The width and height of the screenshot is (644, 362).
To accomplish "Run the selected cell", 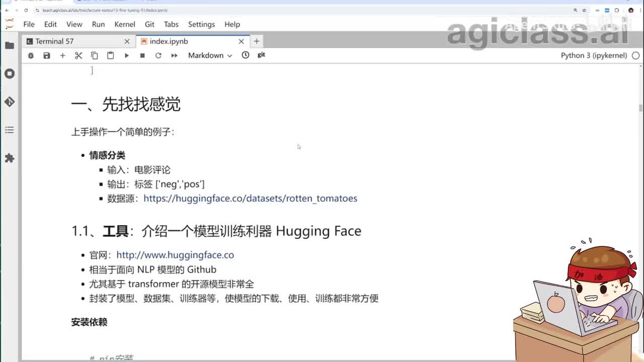I will (x=126, y=55).
